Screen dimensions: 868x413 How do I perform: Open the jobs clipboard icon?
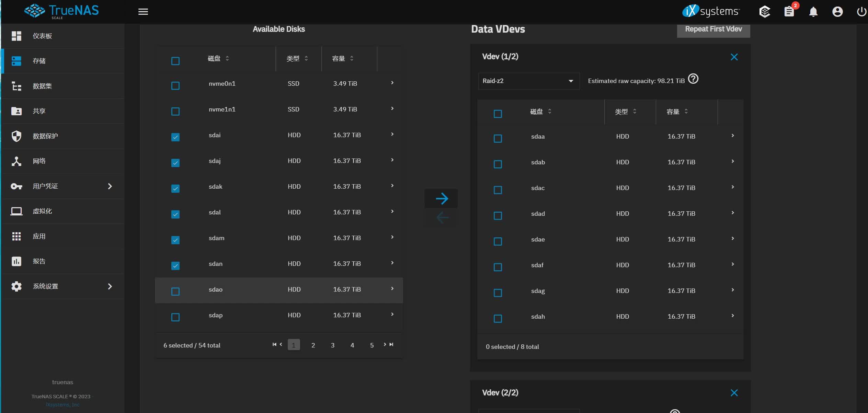tap(789, 12)
